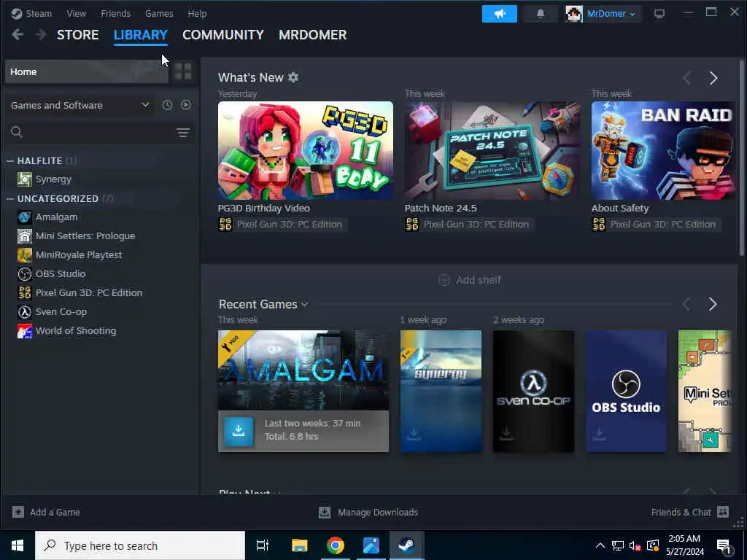The height and width of the screenshot is (560, 747).
Task: Click Manage Downloads label
Action: pyautogui.click(x=378, y=513)
